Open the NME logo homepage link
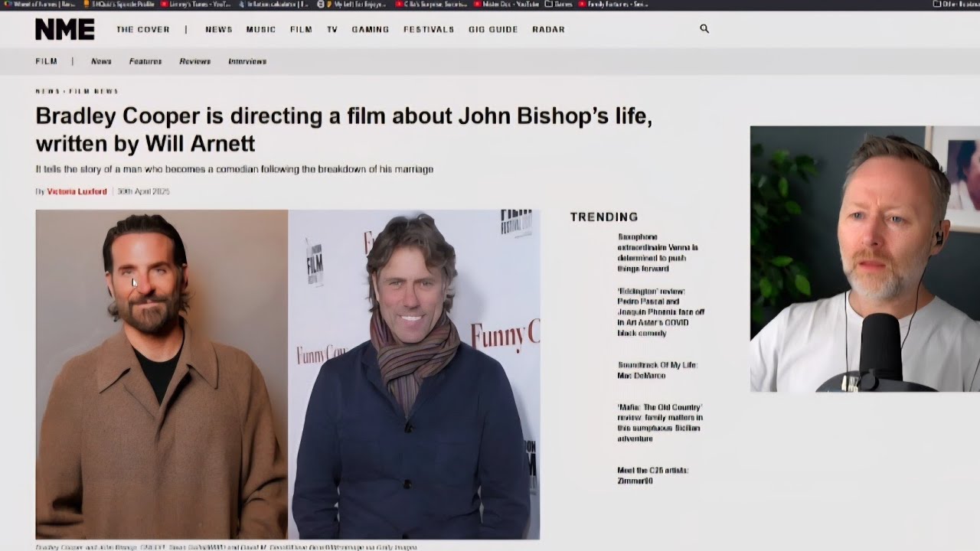Viewport: 980px width, 551px height. click(65, 29)
